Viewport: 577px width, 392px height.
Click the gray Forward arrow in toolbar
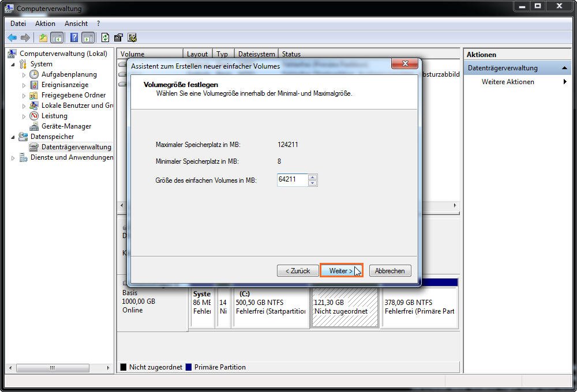[x=25, y=37]
